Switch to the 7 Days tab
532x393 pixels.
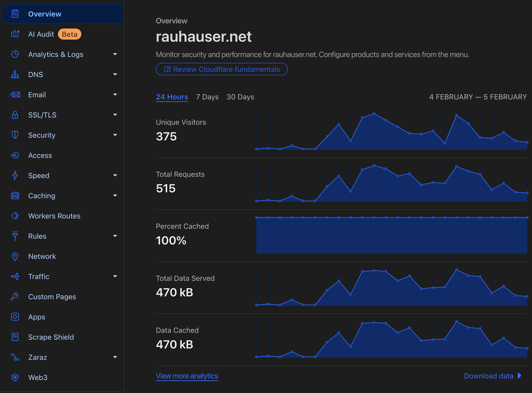pyautogui.click(x=207, y=97)
